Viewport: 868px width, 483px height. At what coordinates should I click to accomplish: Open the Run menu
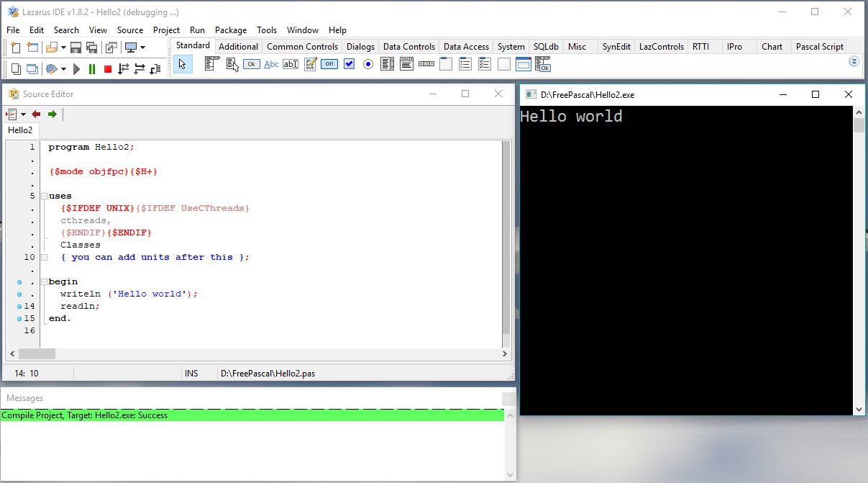[197, 30]
